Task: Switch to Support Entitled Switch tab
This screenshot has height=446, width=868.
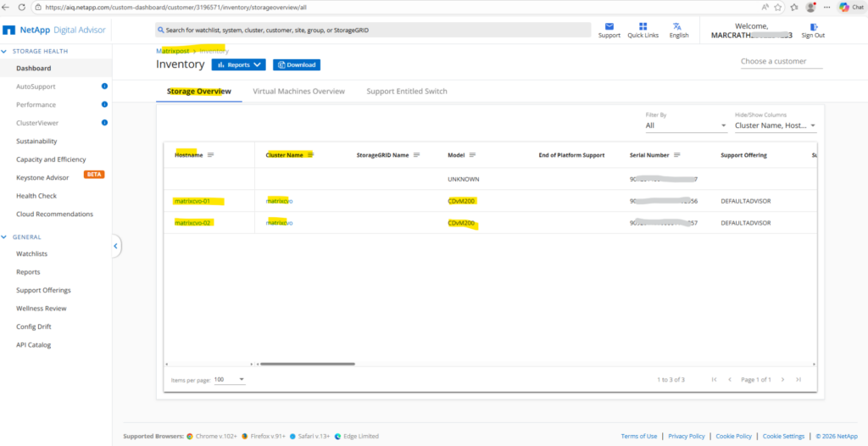Action: pyautogui.click(x=406, y=92)
